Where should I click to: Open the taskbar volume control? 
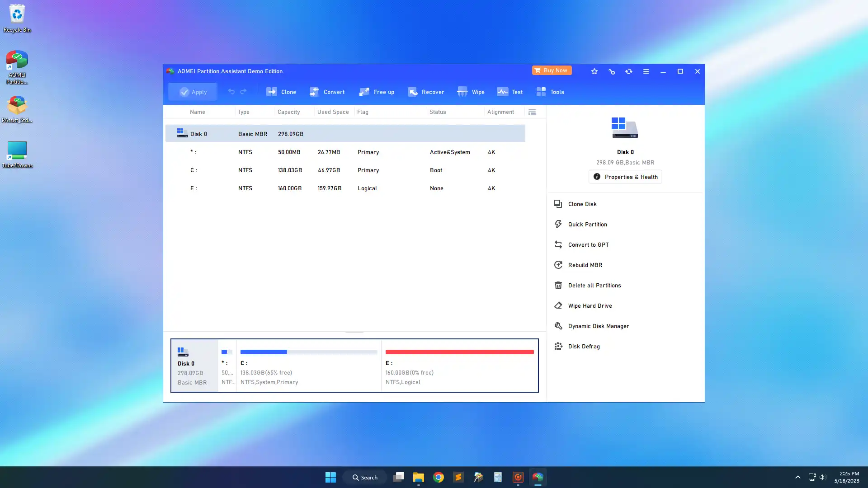(x=822, y=477)
